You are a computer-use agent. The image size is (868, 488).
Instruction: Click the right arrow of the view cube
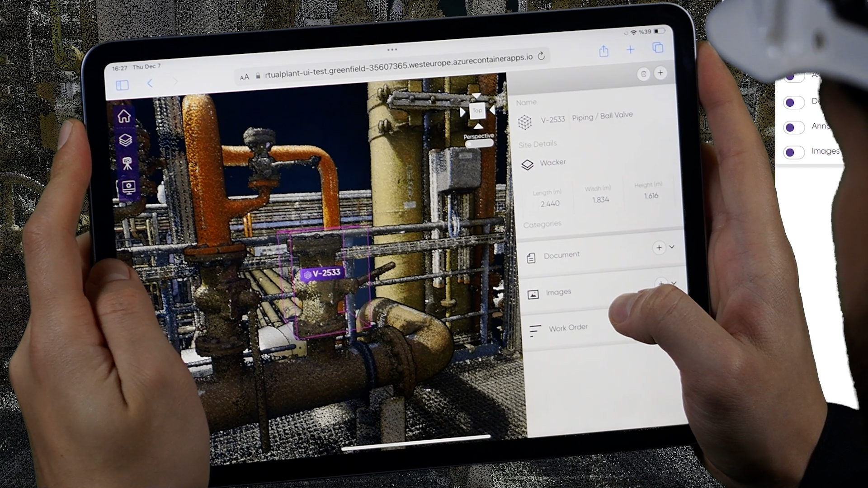pyautogui.click(x=492, y=110)
